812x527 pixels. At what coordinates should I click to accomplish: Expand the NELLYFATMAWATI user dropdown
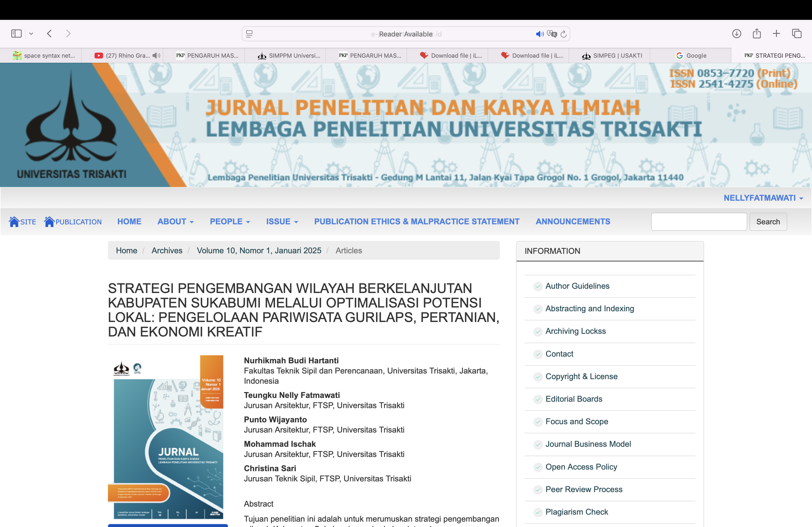[x=763, y=198]
